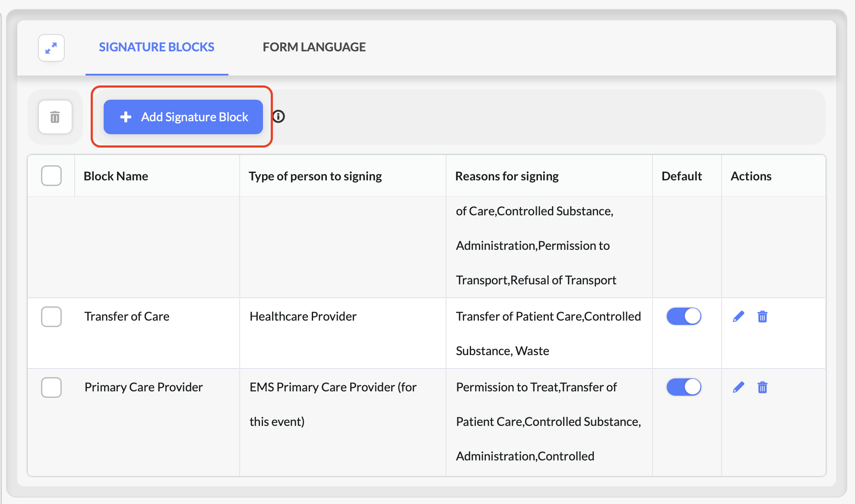Click the Type of person to signing header

point(315,176)
